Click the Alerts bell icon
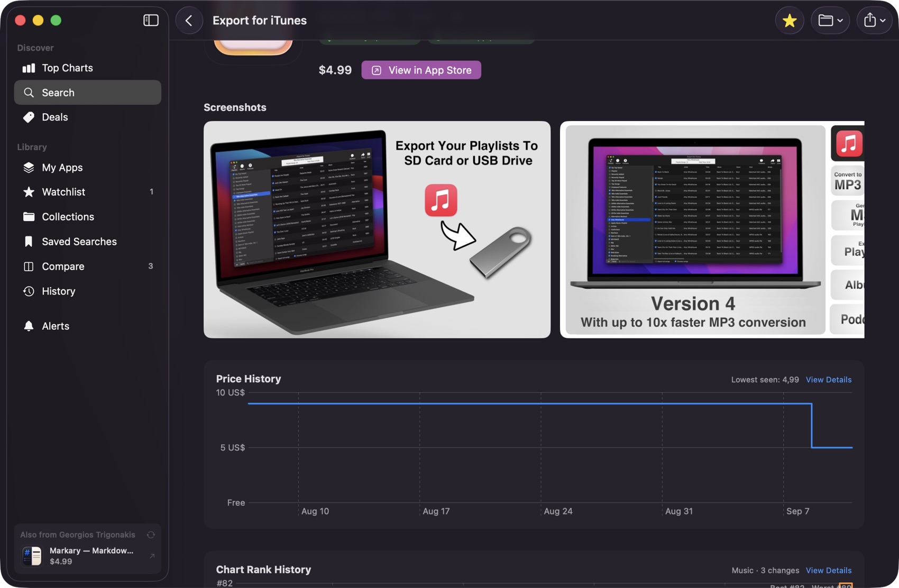The width and height of the screenshot is (899, 588). [29, 326]
